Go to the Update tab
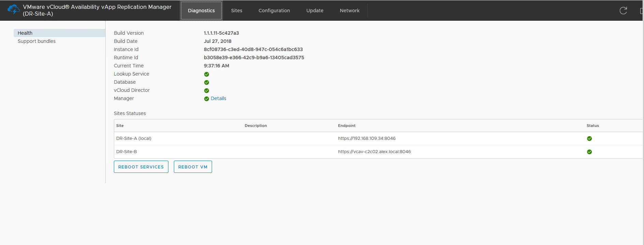This screenshot has height=245, width=644. pos(315,11)
